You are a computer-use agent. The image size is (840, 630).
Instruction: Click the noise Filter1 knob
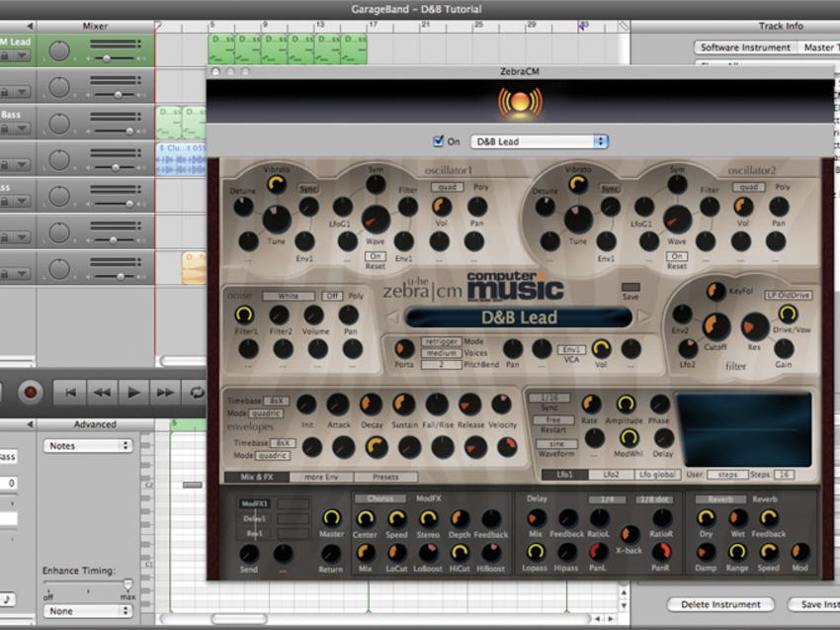(x=244, y=315)
